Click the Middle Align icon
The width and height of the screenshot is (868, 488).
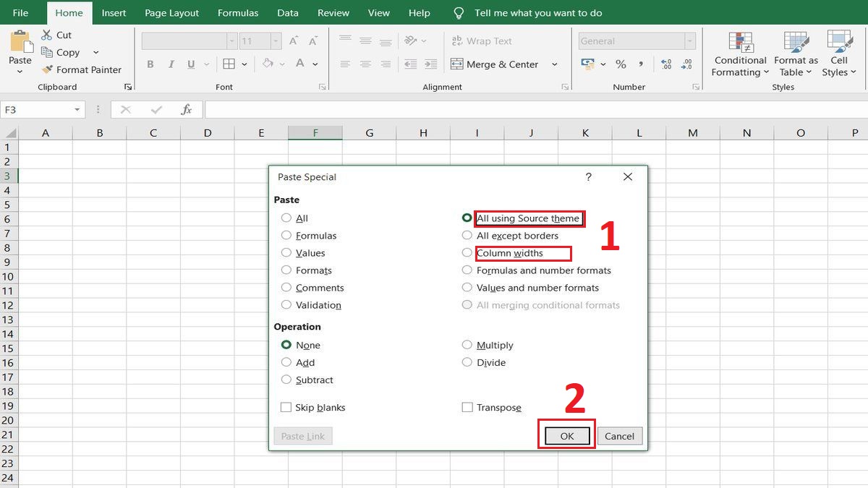[366, 40]
